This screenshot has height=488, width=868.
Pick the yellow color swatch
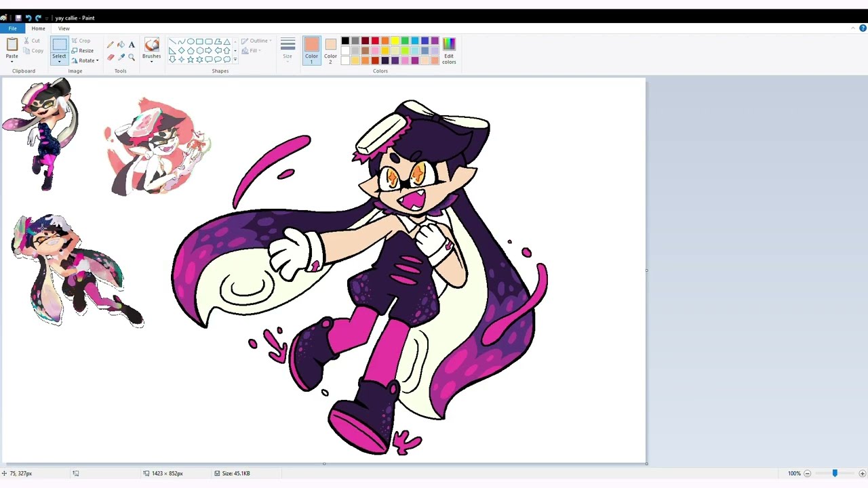(x=395, y=41)
